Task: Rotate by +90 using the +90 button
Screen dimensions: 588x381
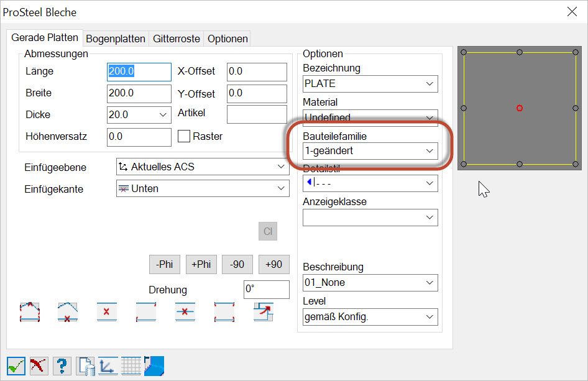Action: (x=273, y=264)
